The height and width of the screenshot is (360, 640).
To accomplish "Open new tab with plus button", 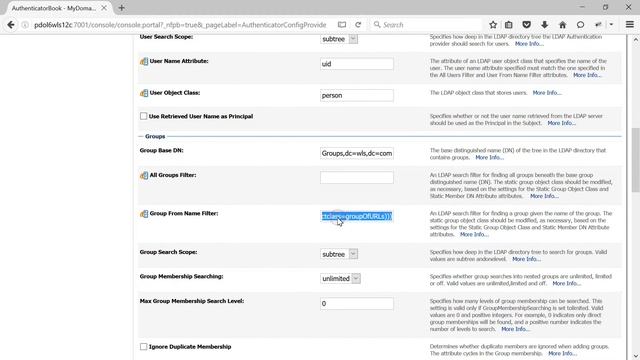I will (x=121, y=8).
